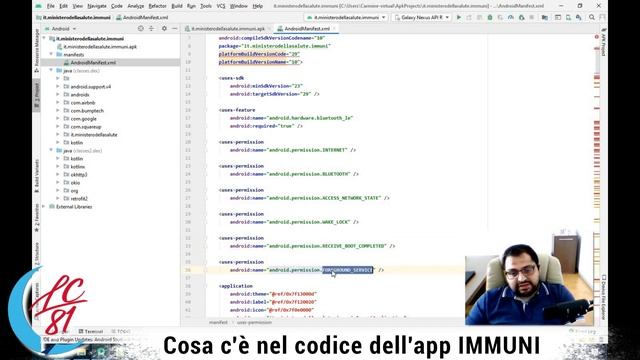This screenshot has width=640, height=360.
Task: Open the Navigate menu
Action: click(97, 6)
